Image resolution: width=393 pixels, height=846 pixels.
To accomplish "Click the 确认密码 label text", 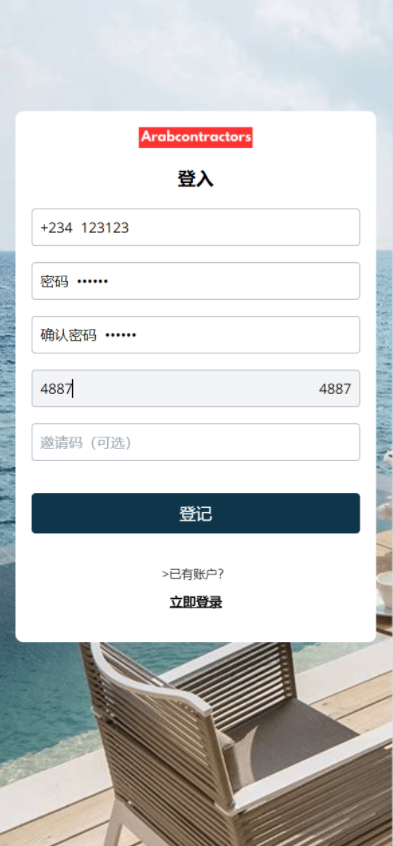I will (68, 335).
